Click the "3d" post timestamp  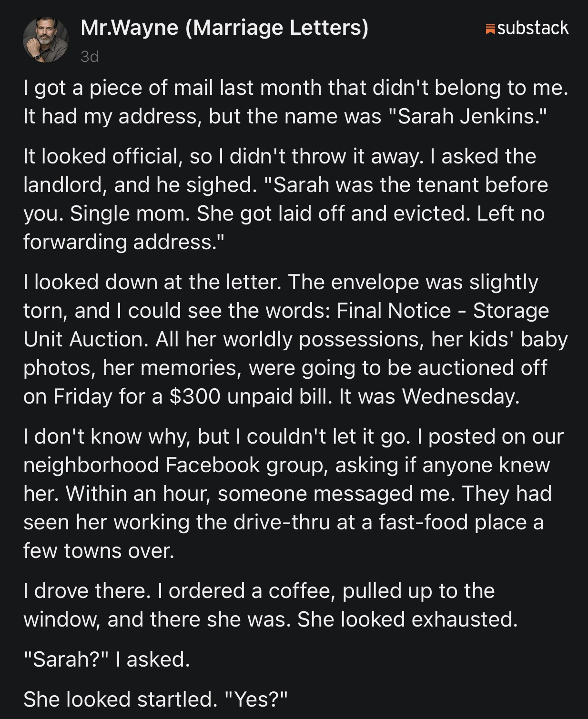[89, 57]
